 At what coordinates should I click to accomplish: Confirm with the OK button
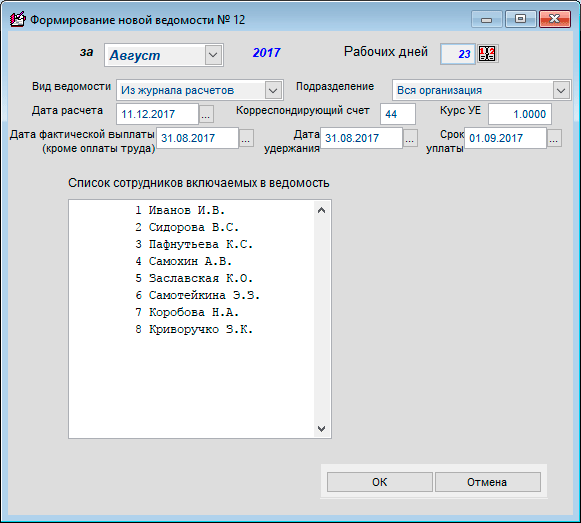[x=379, y=482]
